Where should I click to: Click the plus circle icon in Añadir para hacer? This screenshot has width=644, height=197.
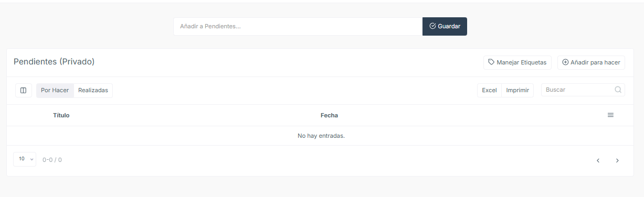[x=565, y=62]
